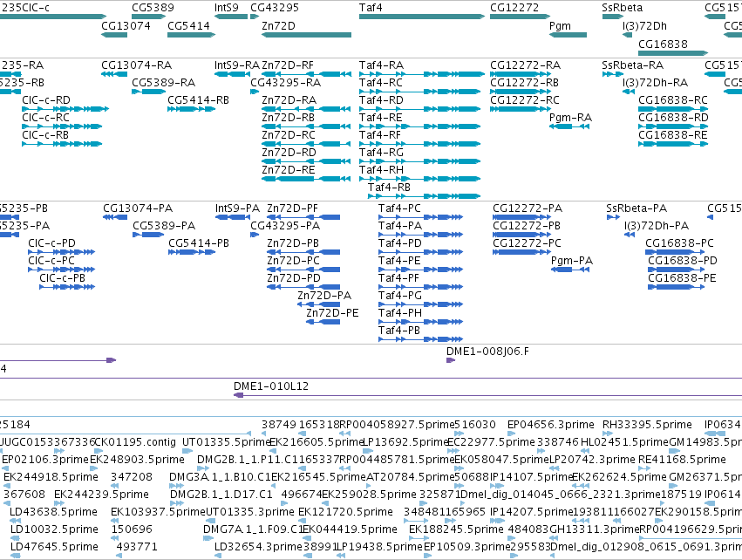742x560 pixels.
Task: Click transcript Zn72D-RE label
Action: pos(289,169)
